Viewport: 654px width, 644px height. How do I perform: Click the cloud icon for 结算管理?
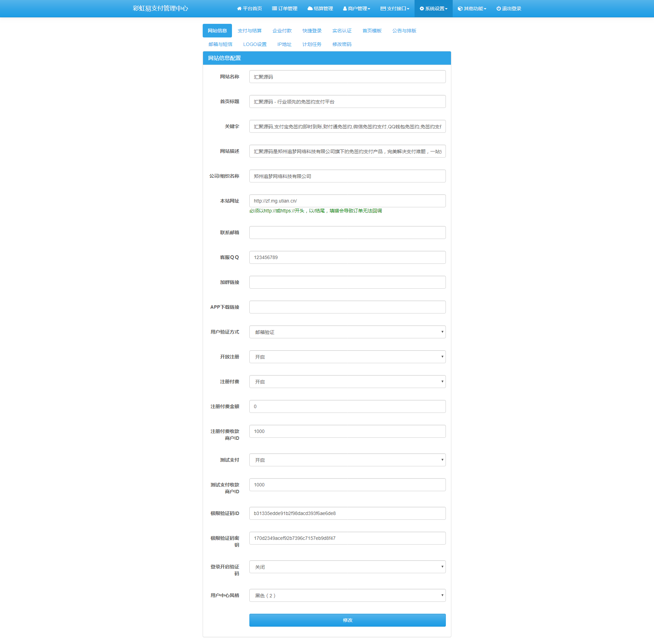point(310,9)
